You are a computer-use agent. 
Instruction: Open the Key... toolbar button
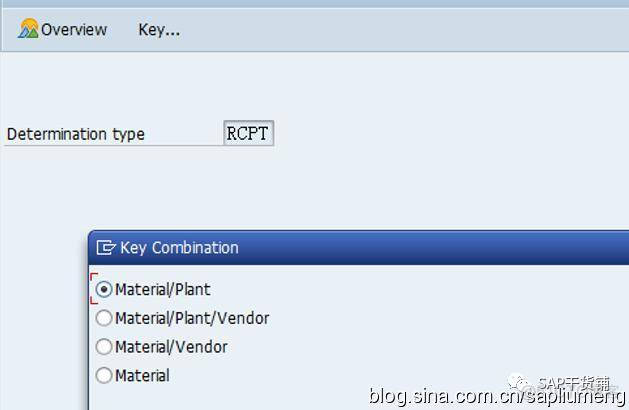(x=159, y=30)
